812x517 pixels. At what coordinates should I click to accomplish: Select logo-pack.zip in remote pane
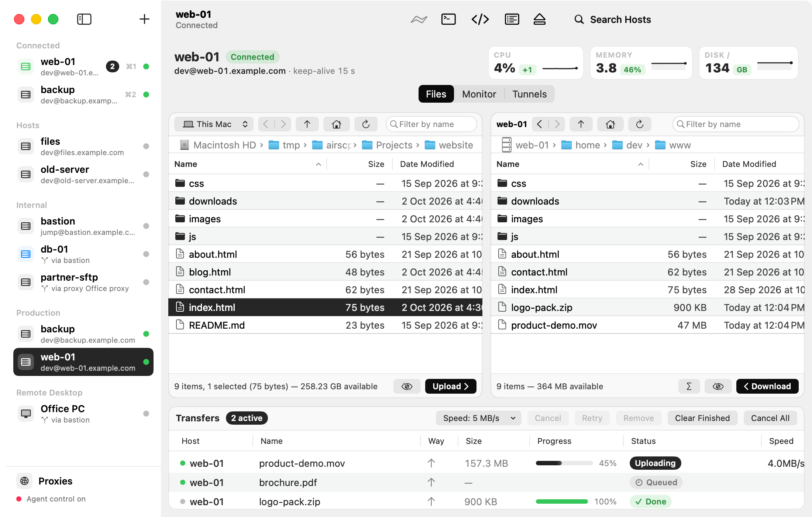pyautogui.click(x=647, y=307)
